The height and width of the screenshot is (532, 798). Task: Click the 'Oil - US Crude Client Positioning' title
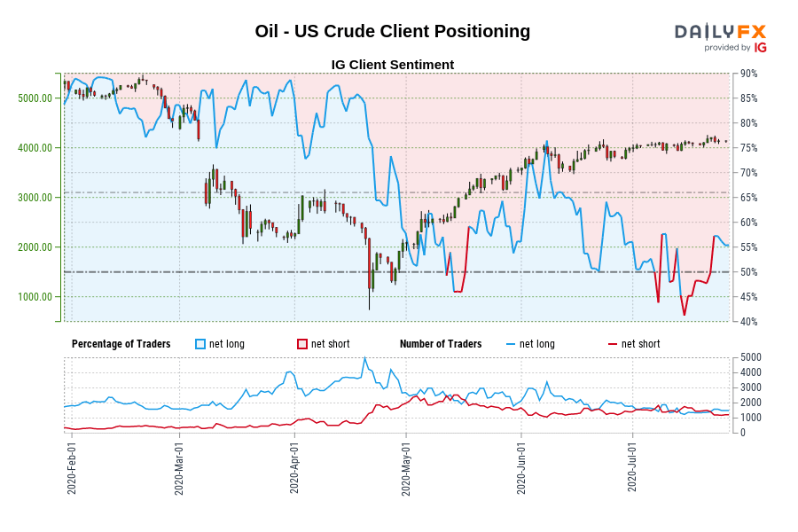coord(392,31)
